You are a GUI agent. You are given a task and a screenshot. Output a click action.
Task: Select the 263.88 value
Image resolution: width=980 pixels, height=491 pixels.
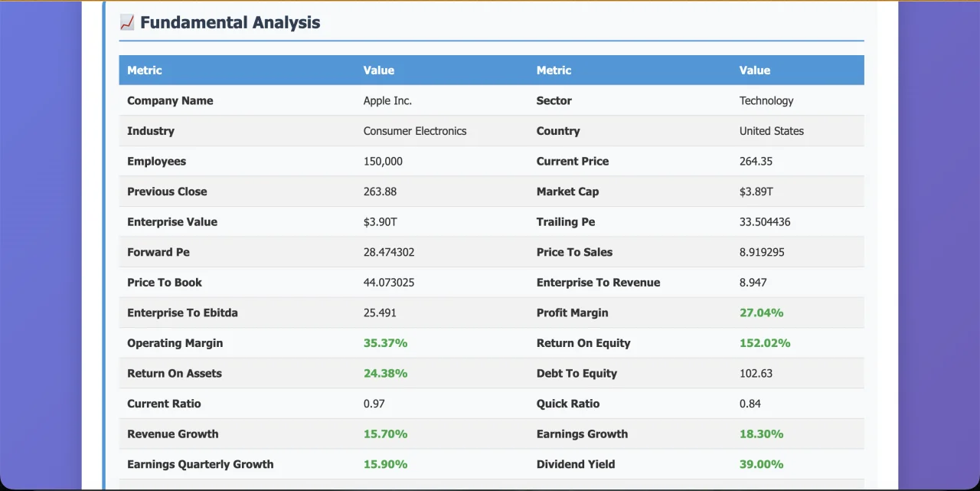[x=380, y=191]
